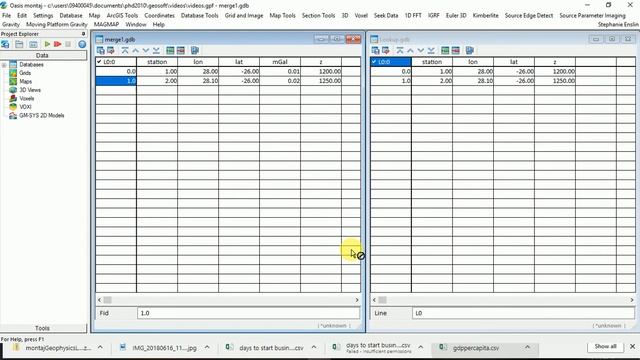Select the mGal column header in merge1.gdb
640x360 pixels.
[280, 62]
